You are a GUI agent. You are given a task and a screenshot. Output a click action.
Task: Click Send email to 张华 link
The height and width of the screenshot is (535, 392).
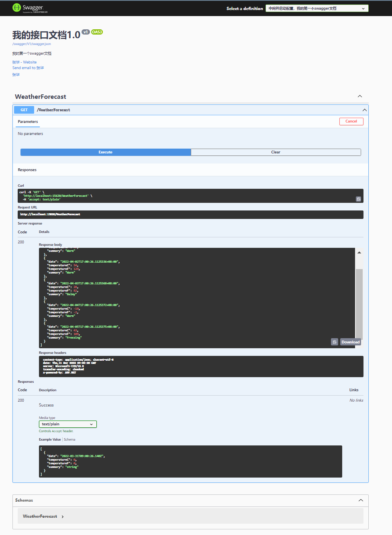tap(28, 68)
